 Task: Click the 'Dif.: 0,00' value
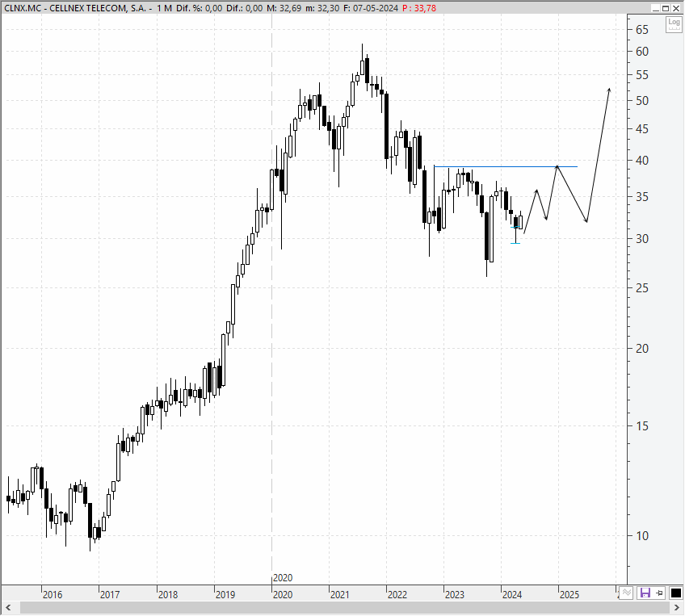(245, 8)
